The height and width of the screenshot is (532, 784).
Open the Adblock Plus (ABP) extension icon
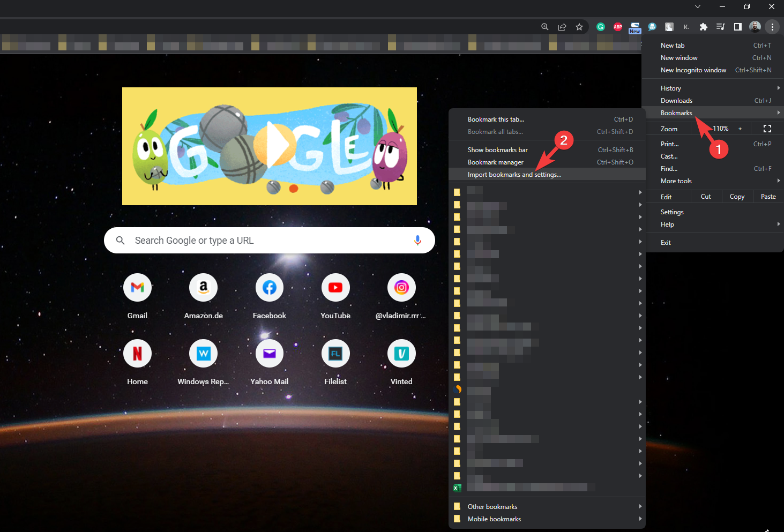pos(618,27)
